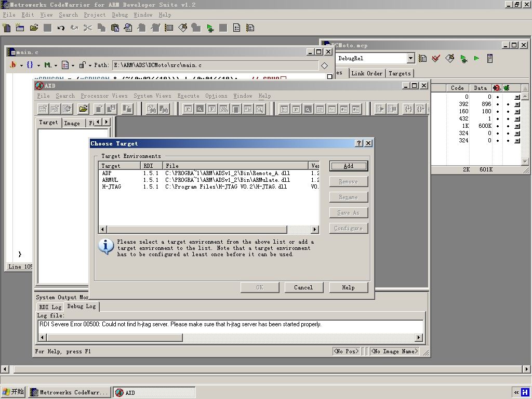532x399 pixels.
Task: Click the Open folder icon in CodeWarrior toolbar
Action: (34, 28)
